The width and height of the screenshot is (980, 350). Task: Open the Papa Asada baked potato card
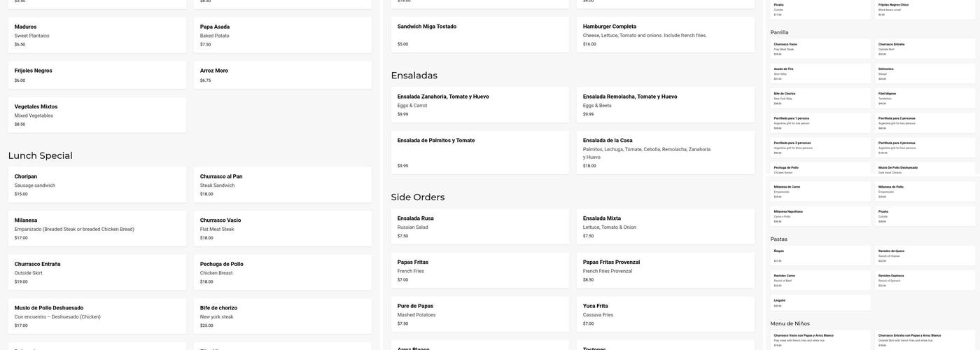click(x=283, y=35)
